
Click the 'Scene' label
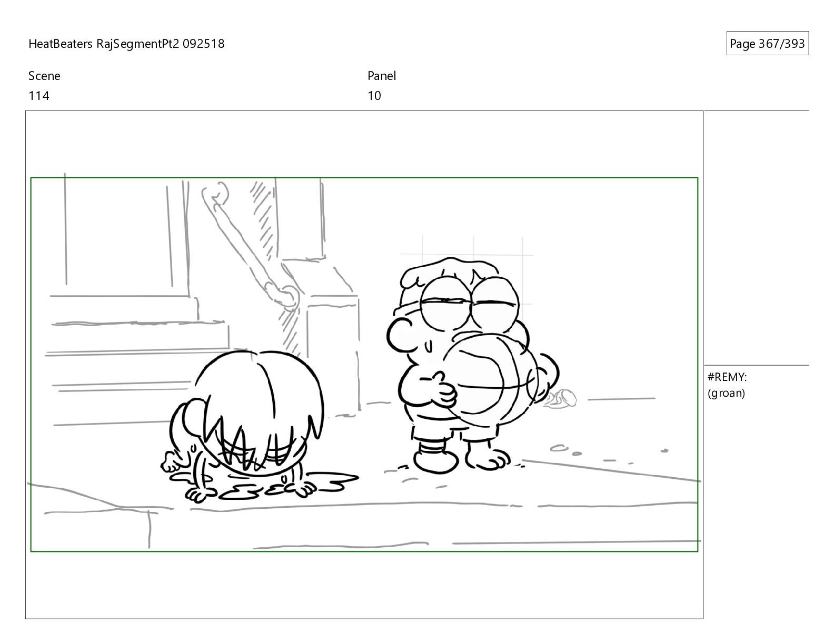[x=44, y=76]
